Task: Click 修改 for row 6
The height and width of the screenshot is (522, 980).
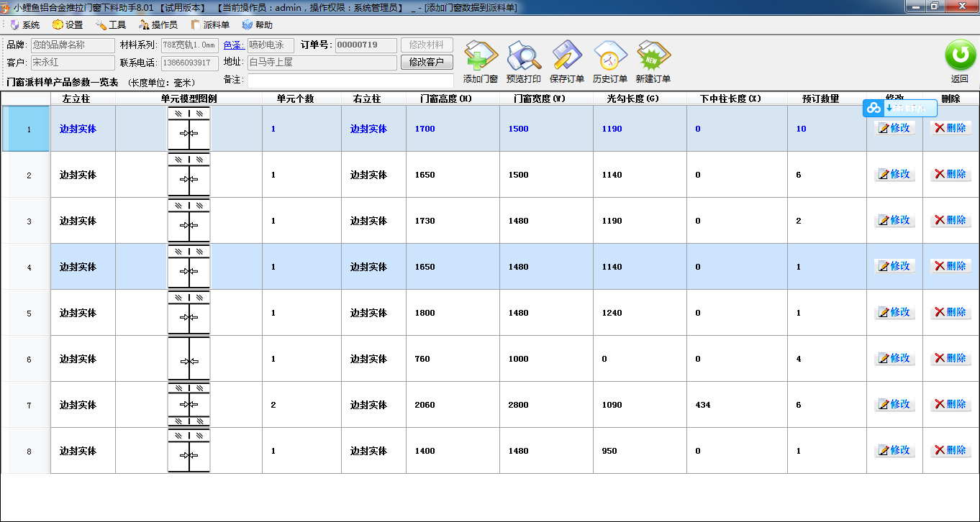Action: tap(894, 358)
